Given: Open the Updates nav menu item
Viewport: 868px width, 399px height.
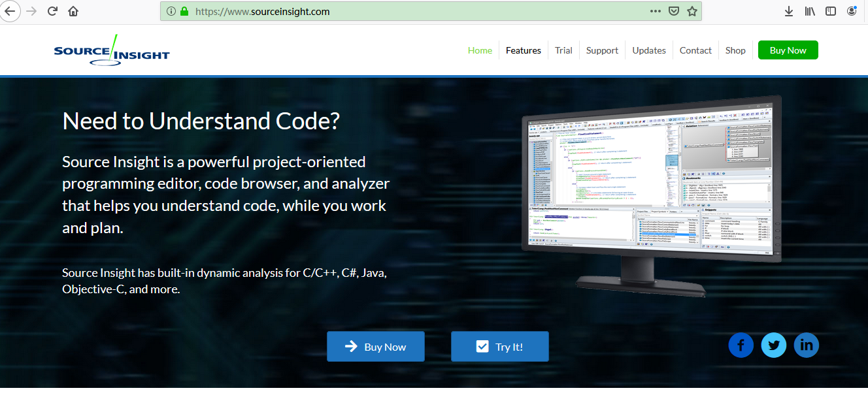Looking at the screenshot, I should click(x=649, y=50).
